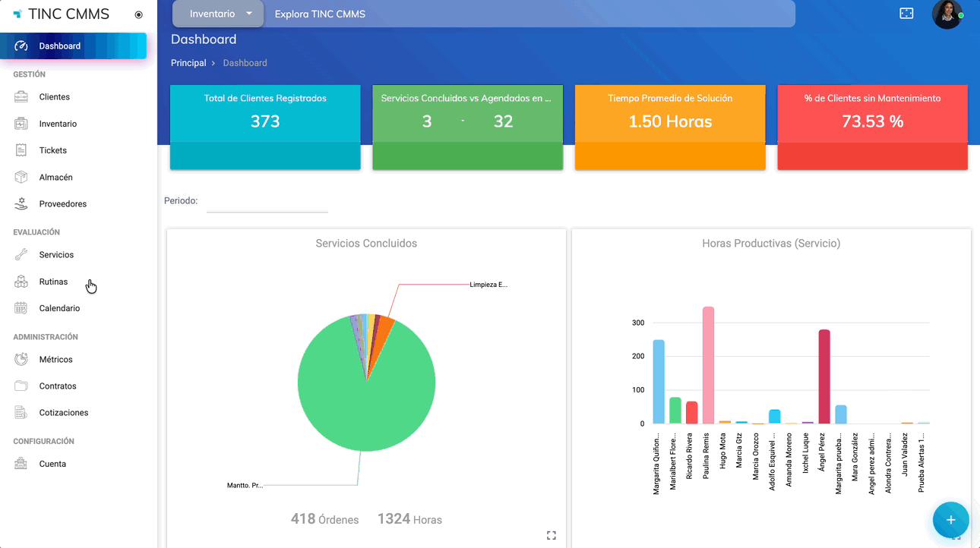
Task: Open Calendario using its calendar icon
Action: click(21, 308)
